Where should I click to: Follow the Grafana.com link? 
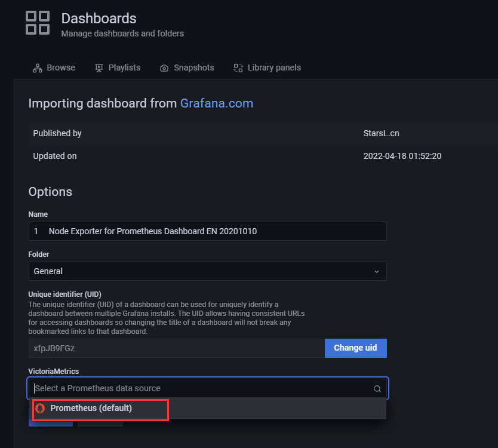click(217, 103)
